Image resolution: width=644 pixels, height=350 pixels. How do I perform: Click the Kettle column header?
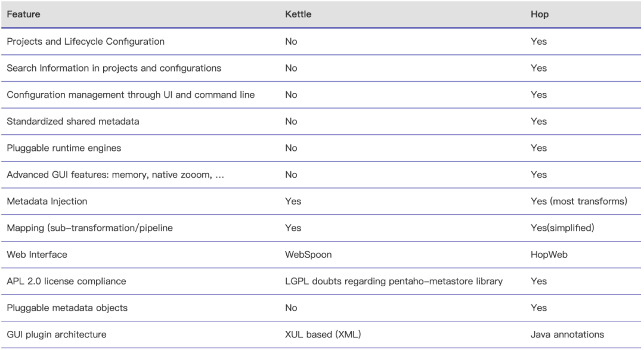pos(298,14)
